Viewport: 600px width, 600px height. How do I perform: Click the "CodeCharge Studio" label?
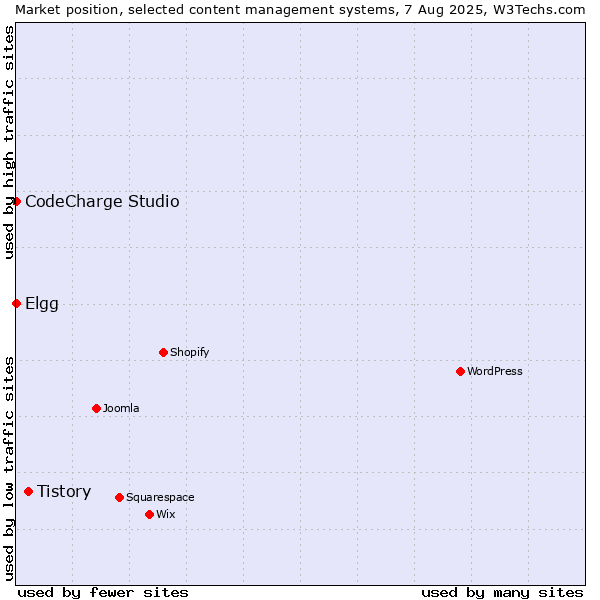pyautogui.click(x=102, y=201)
